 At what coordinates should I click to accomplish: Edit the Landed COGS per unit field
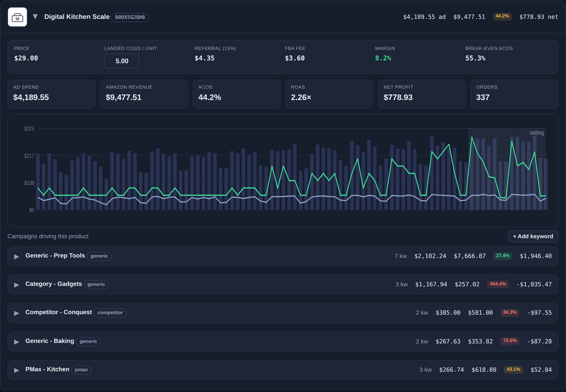(x=122, y=61)
